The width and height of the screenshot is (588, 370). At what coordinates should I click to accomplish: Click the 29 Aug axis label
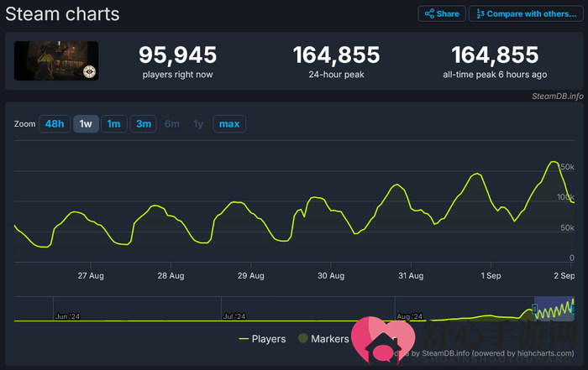point(251,276)
